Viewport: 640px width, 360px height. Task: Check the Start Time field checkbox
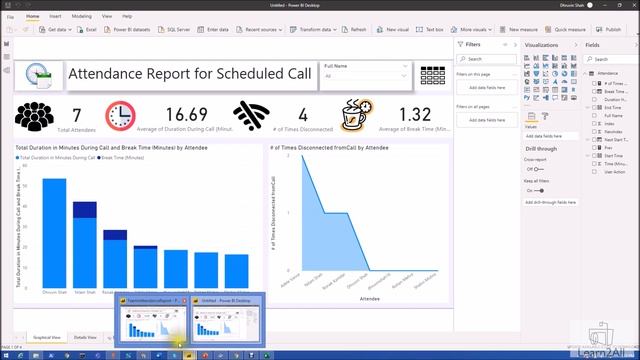[x=594, y=156]
